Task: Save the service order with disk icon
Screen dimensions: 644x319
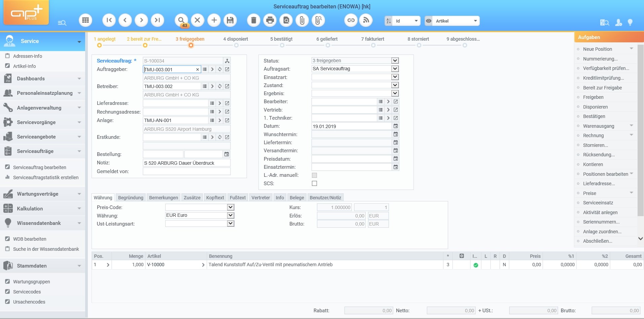Action: point(230,20)
